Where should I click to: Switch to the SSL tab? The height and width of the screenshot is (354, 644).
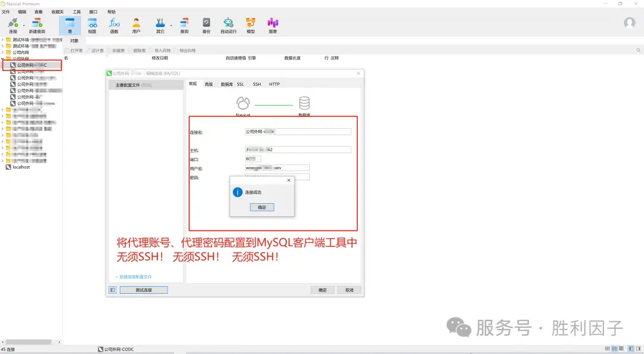(x=240, y=84)
